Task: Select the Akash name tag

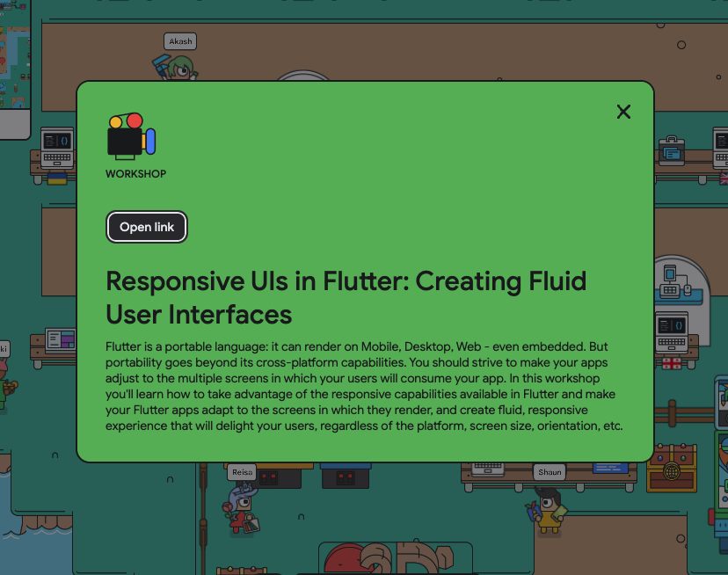Action: [x=180, y=41]
